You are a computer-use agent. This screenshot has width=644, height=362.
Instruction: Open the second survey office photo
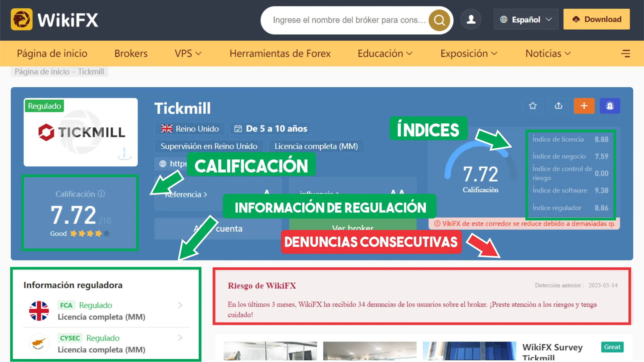point(370,351)
